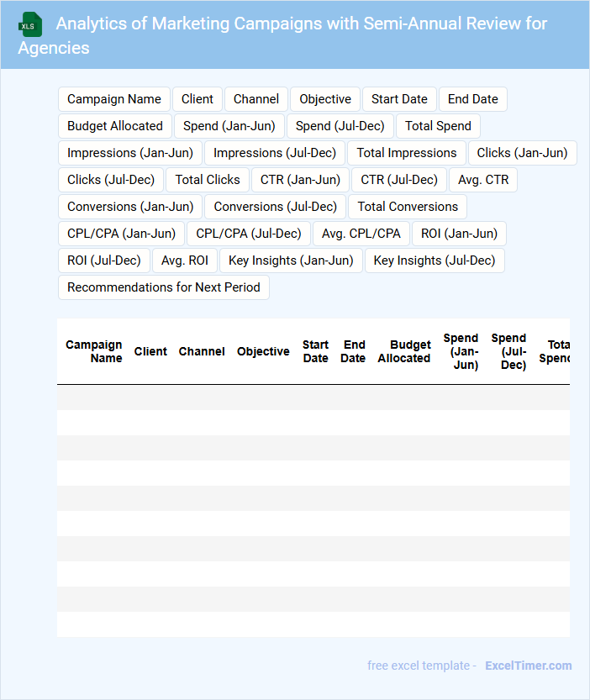This screenshot has height=700, width=590.
Task: Click the page title about Marketing Campaigns
Action: (x=282, y=35)
